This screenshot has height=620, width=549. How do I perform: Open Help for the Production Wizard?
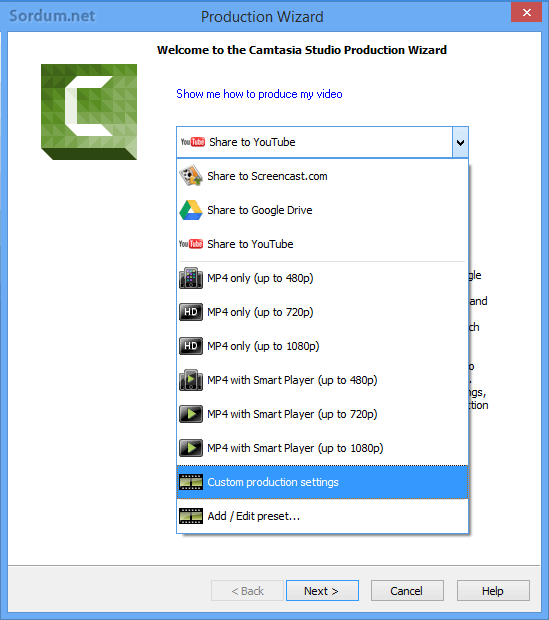point(493,591)
